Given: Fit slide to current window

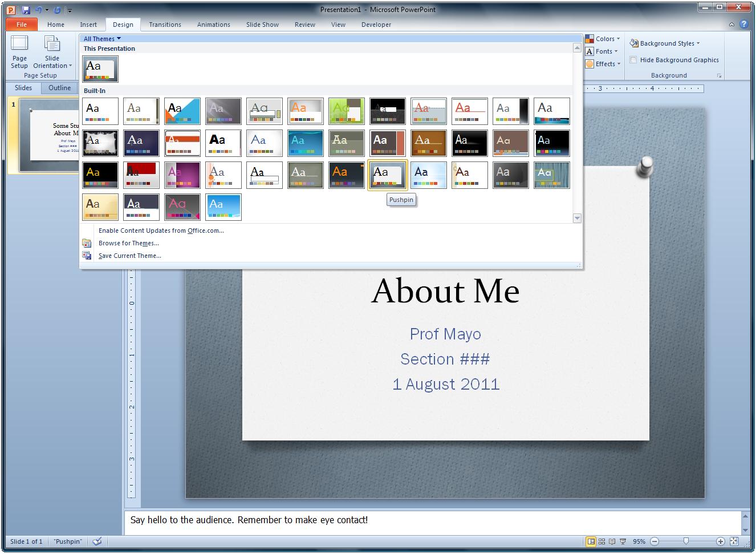Looking at the screenshot, I should point(734,541).
